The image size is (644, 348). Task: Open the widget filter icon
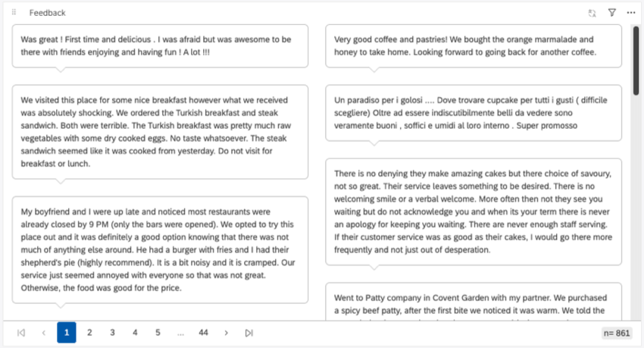(612, 13)
